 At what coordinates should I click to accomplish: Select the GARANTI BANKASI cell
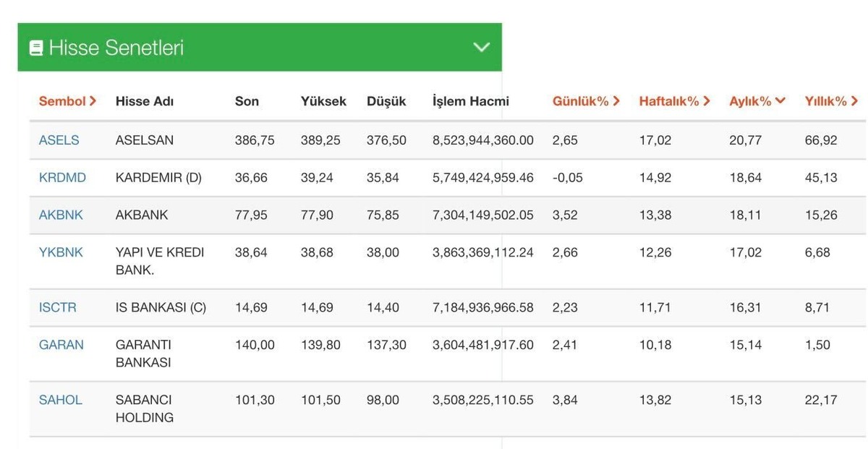click(143, 354)
